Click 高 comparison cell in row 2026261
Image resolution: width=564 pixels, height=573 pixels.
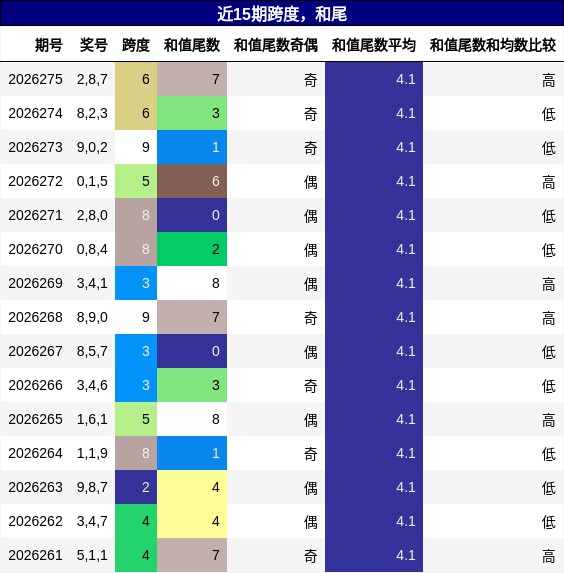point(493,555)
